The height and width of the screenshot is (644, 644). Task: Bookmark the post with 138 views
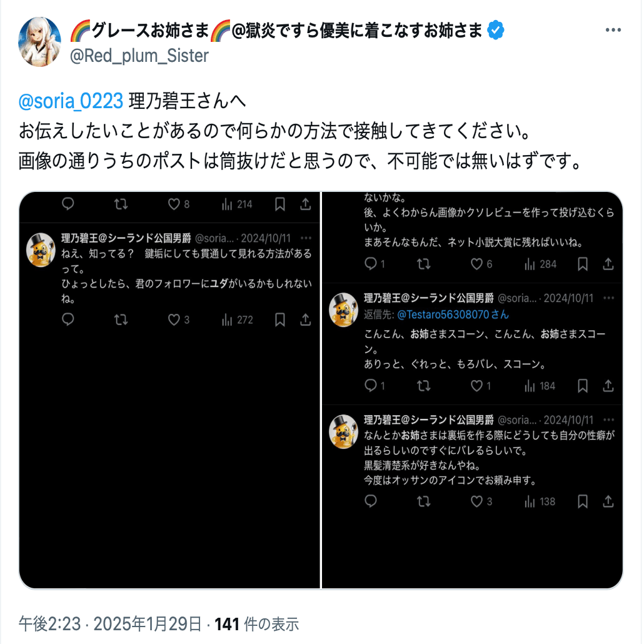[582, 501]
